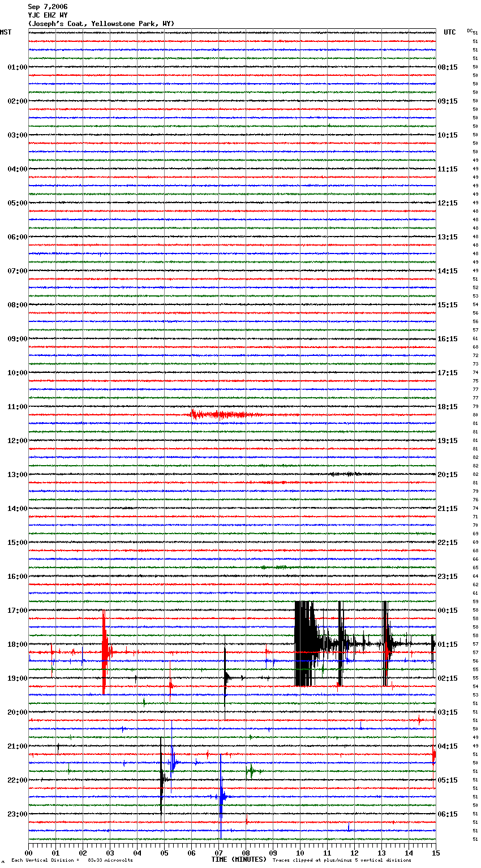Click the 01:15 UTC time label
The width and height of the screenshot is (481, 868).
[x=448, y=644]
